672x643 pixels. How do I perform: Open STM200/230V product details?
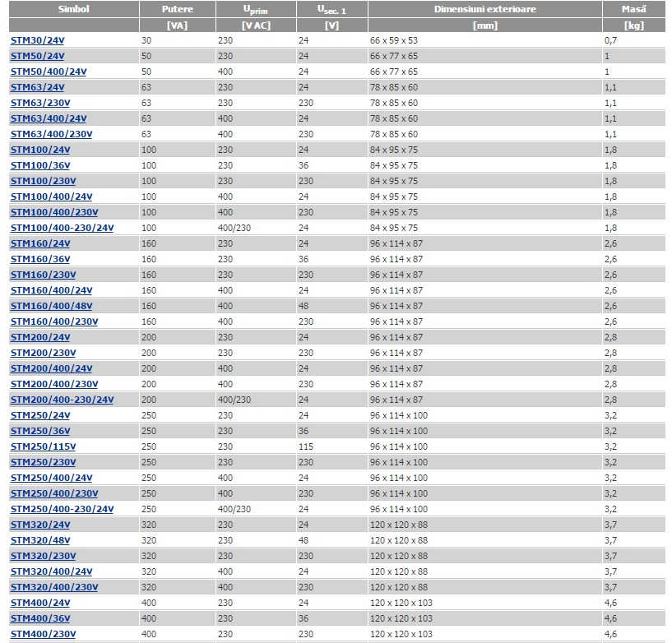(43, 353)
